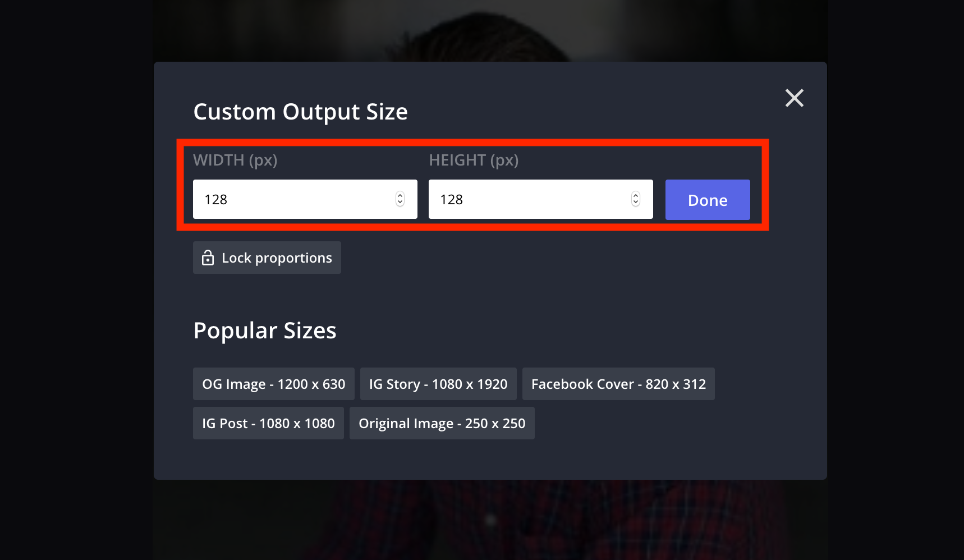Screen dimensions: 964x560
Task: Click the up arrow on the height stepper
Action: [635, 195]
